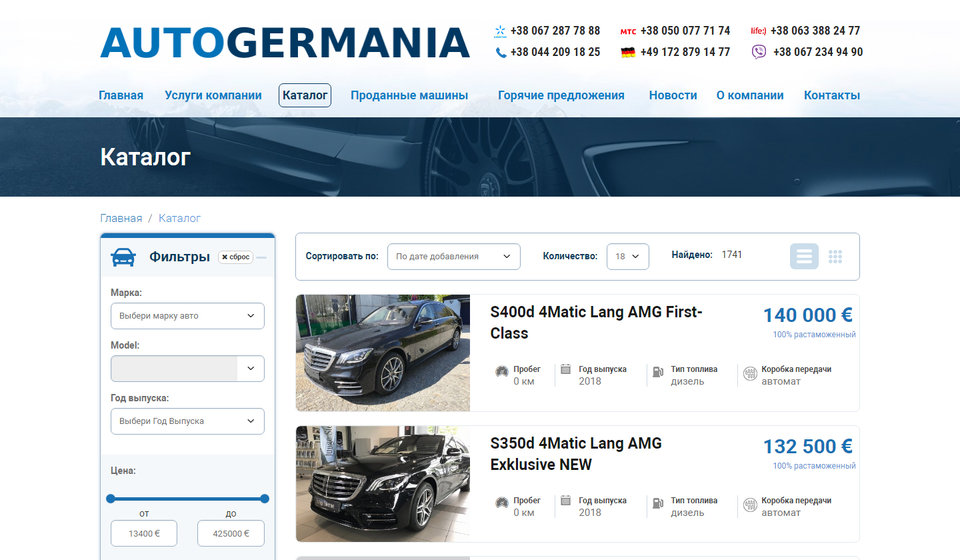
Task: Click the 132 500 € price
Action: pyautogui.click(x=808, y=447)
